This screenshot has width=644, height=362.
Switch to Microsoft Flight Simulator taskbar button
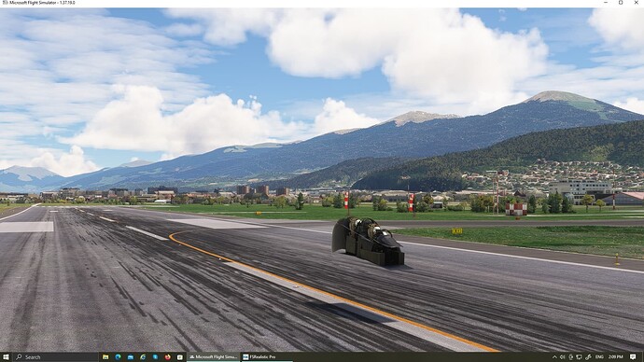(x=214, y=357)
